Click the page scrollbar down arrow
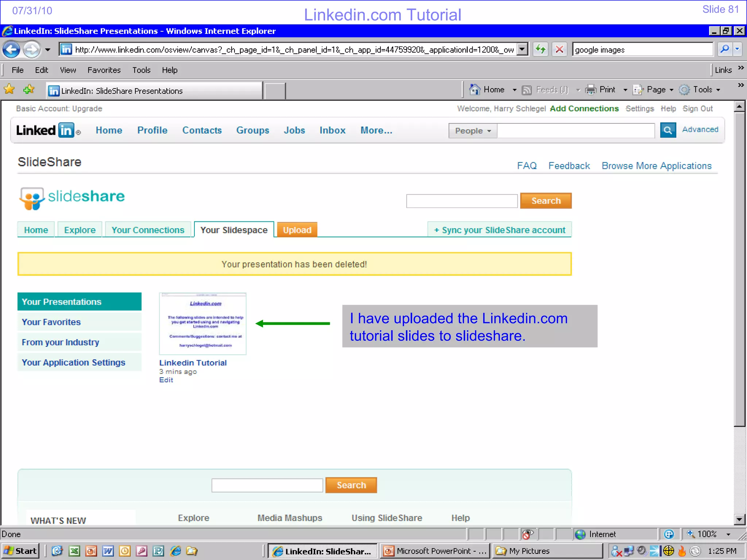 [x=739, y=519]
